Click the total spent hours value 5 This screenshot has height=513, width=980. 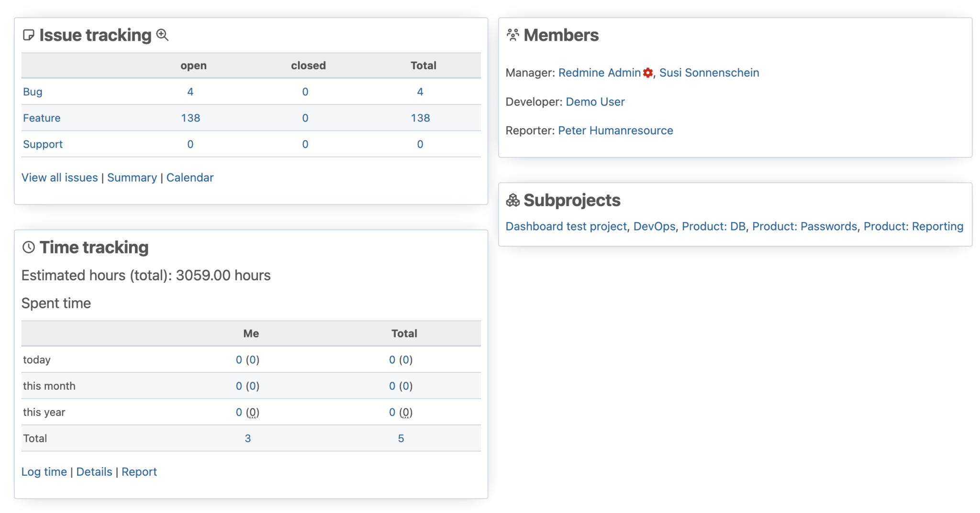click(401, 438)
